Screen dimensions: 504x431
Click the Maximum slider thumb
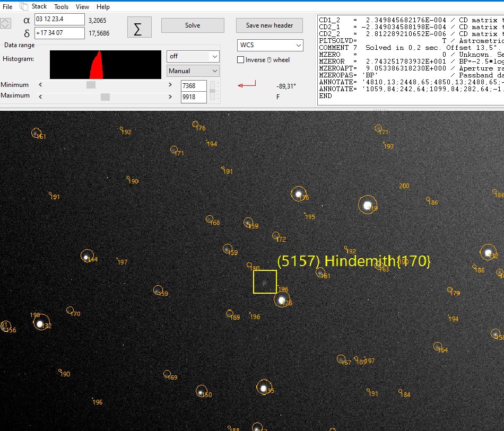tap(105, 96)
